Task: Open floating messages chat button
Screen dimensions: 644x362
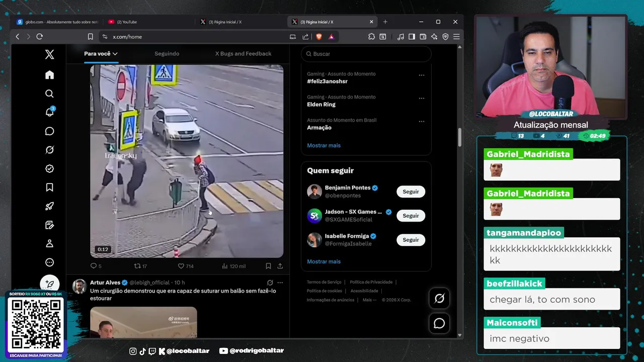Action: point(439,323)
